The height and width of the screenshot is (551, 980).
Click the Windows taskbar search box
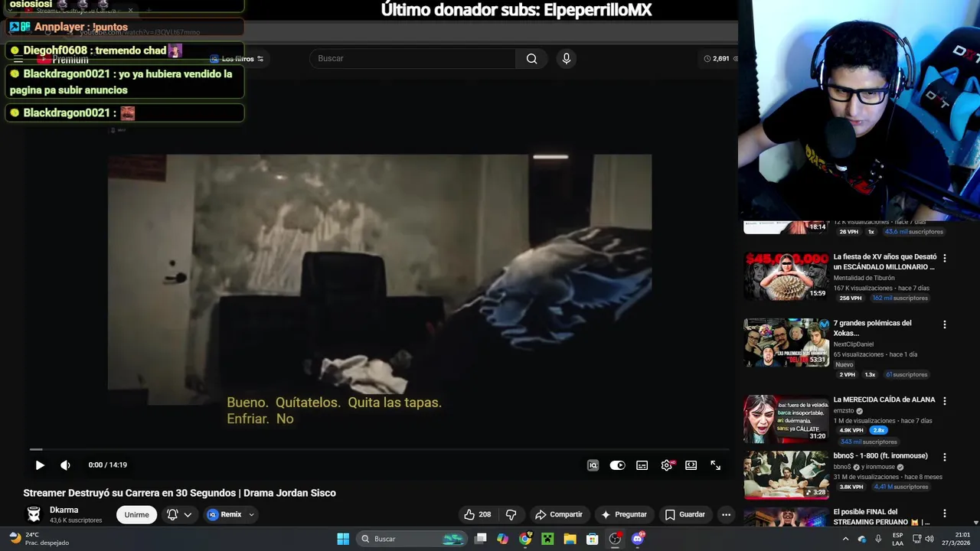pos(412,539)
